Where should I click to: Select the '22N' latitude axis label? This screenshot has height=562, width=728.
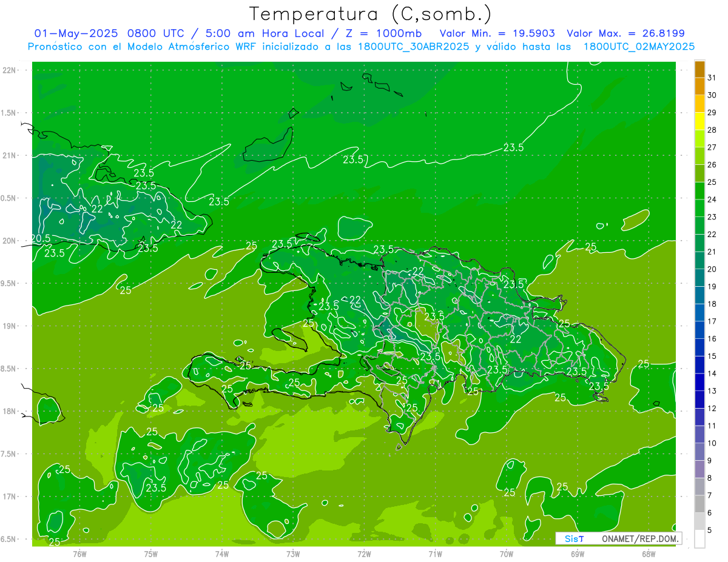(x=9, y=70)
